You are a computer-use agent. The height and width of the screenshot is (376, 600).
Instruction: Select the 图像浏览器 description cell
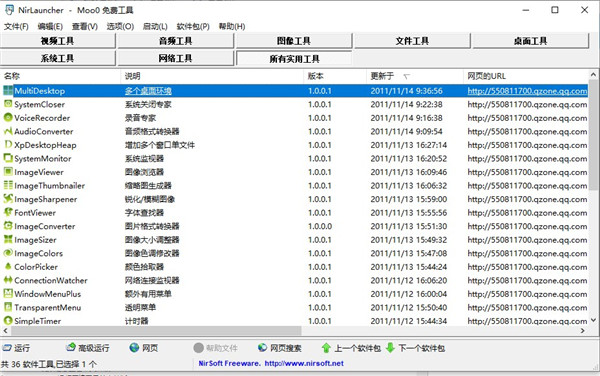coord(144,172)
